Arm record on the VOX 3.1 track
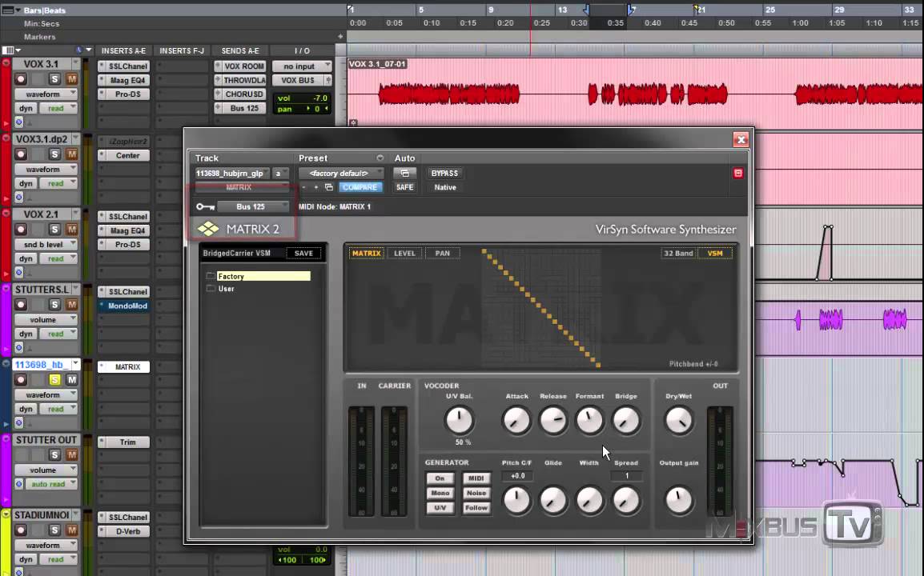The image size is (924, 576). coord(21,79)
